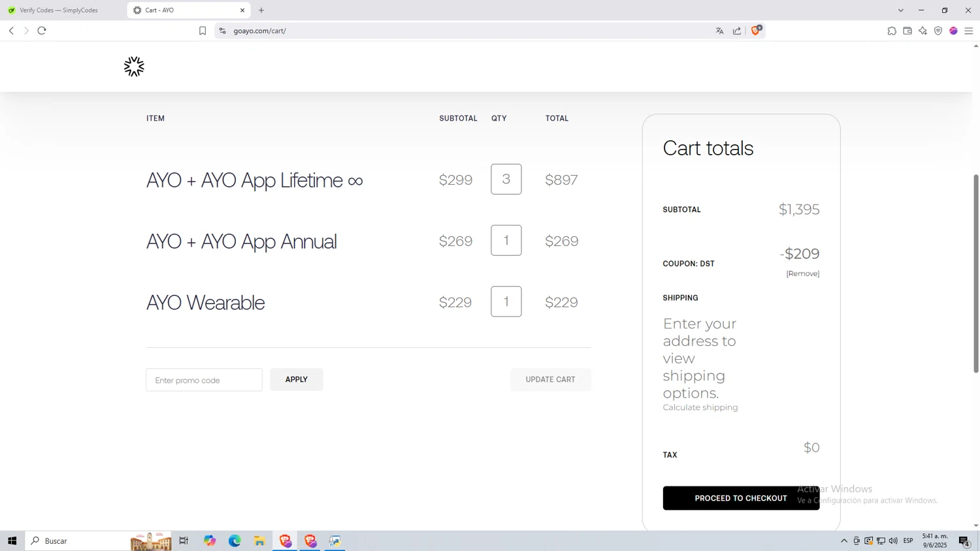The height and width of the screenshot is (551, 980).
Task: Open the notification center icon
Action: [x=964, y=541]
